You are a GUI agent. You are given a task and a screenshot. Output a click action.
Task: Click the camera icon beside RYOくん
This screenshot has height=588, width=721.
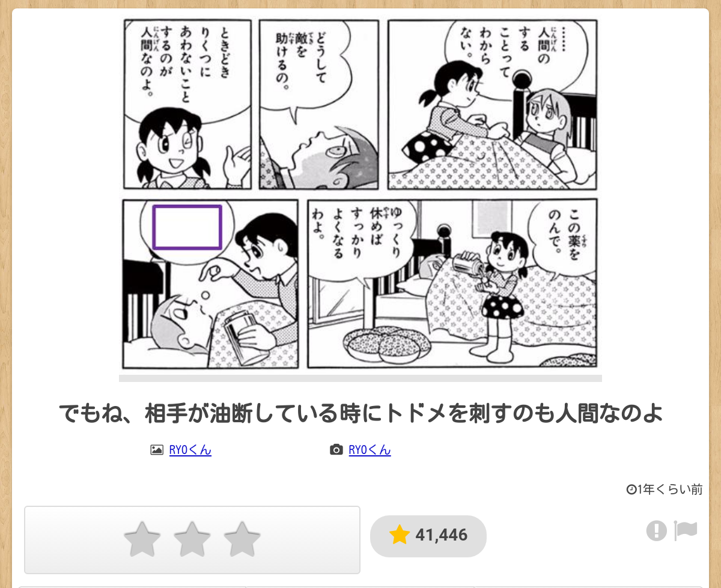[336, 450]
